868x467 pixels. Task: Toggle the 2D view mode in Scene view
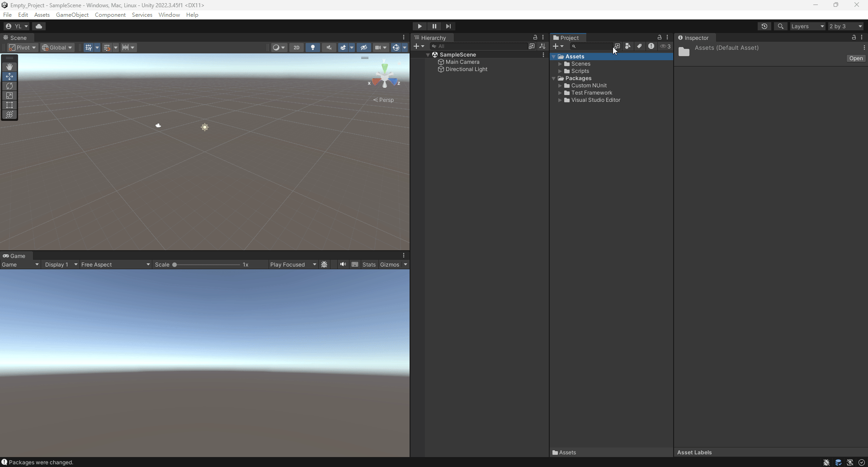297,47
